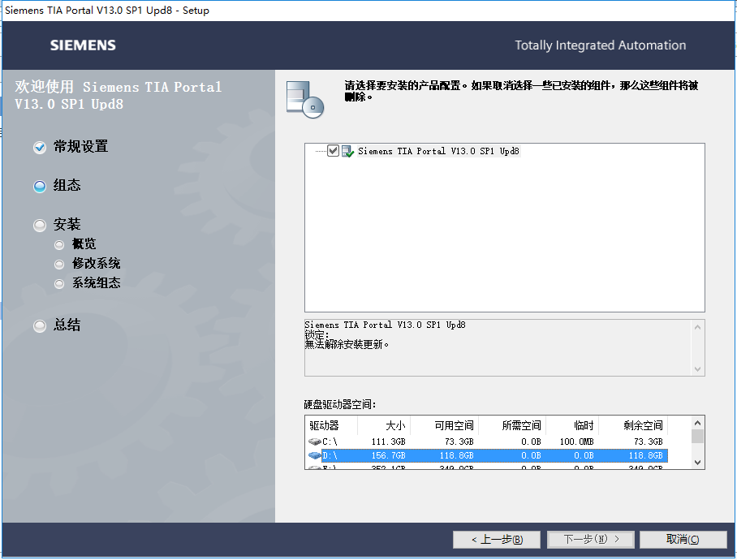Click the 所需空间 column header

click(512, 425)
